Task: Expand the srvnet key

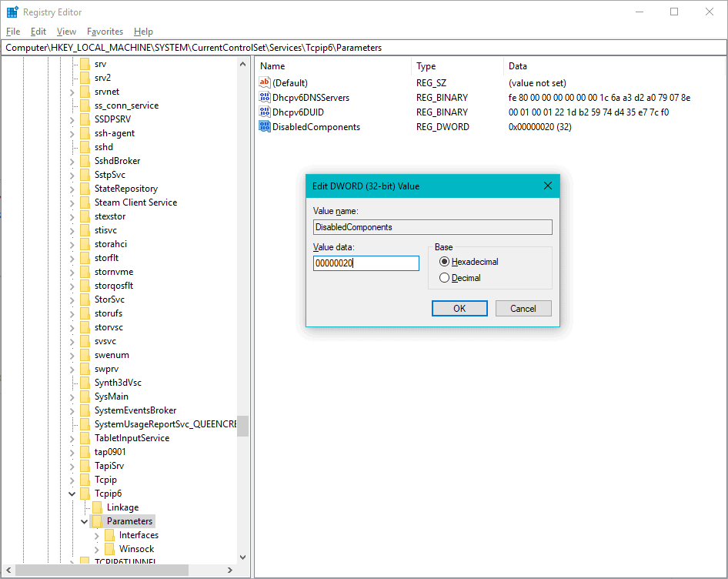Action: click(72, 92)
